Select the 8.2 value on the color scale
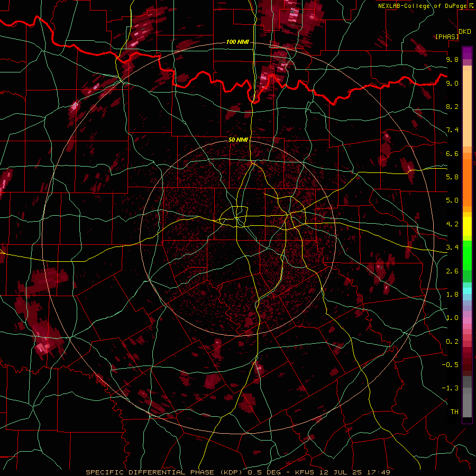Image resolution: width=476 pixels, height=476 pixels. click(x=452, y=106)
